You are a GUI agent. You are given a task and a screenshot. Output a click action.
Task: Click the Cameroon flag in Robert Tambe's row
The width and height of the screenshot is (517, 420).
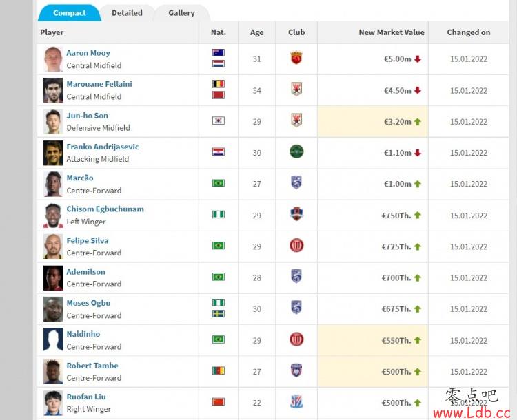pos(219,370)
